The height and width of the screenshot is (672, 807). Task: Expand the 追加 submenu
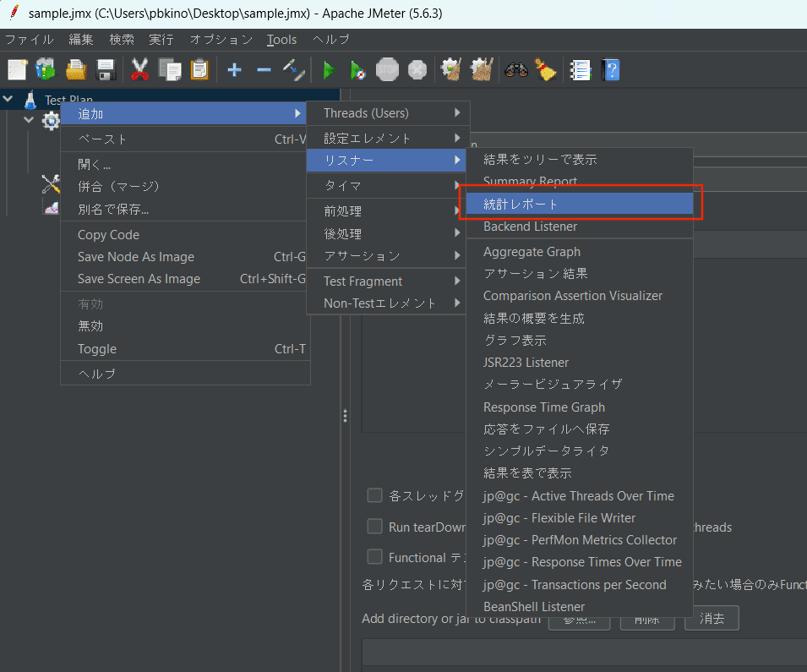[x=183, y=114]
